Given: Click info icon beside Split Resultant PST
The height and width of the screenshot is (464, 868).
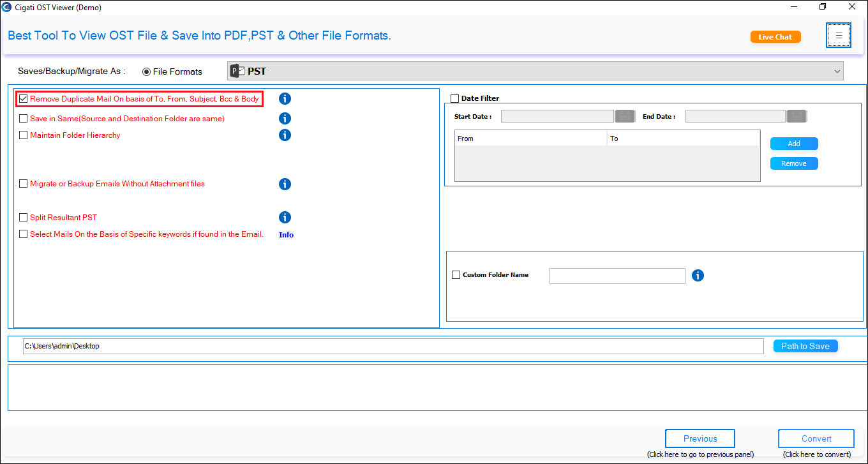Looking at the screenshot, I should pyautogui.click(x=285, y=217).
